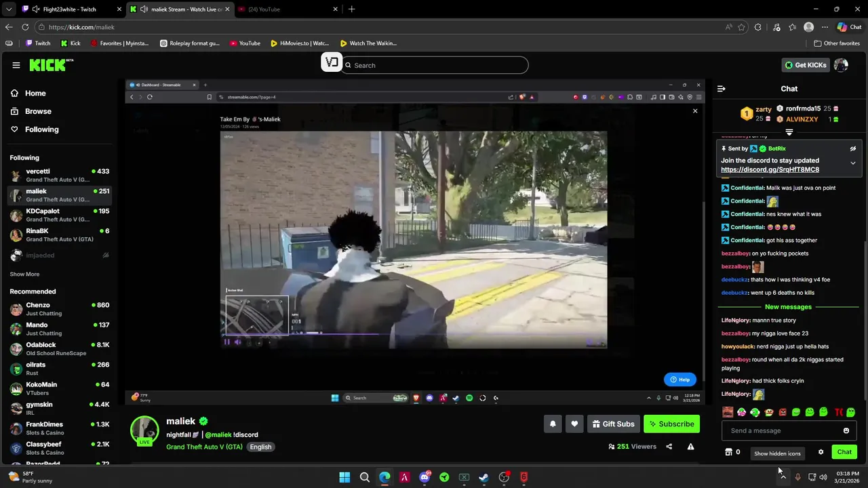This screenshot has height=488, width=868.
Task: Open vercetti channel in Following list
Action: pos(59,176)
